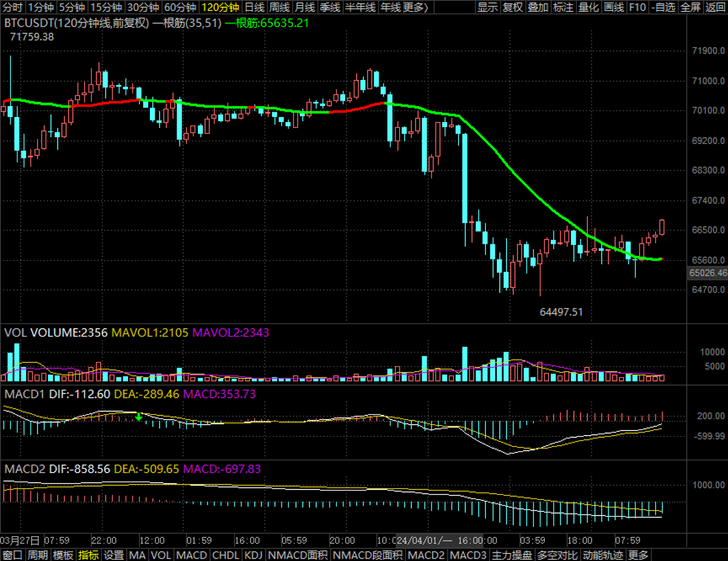Select the MACD3 indicator tab
The image size is (728, 561).
468,555
